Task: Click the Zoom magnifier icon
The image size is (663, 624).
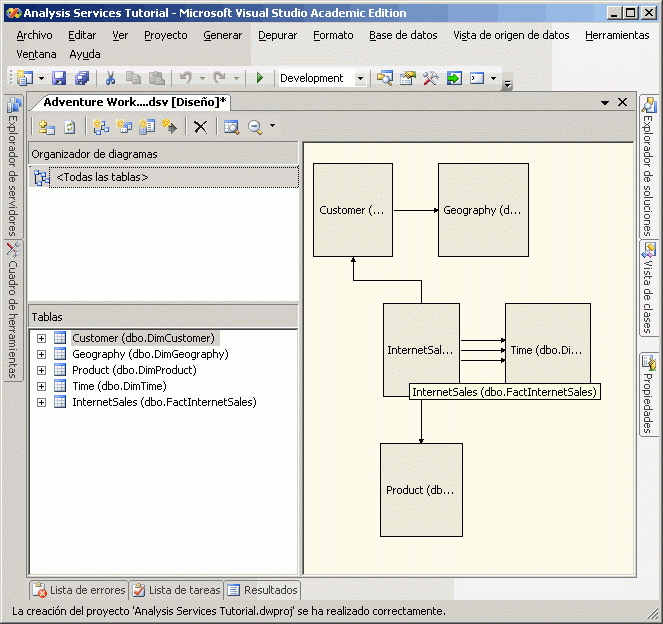Action: point(255,127)
